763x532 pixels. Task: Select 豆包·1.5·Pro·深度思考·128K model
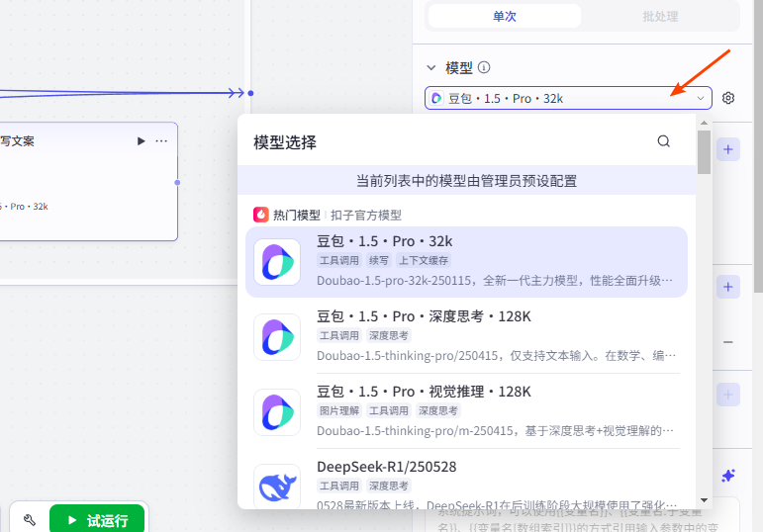(466, 336)
